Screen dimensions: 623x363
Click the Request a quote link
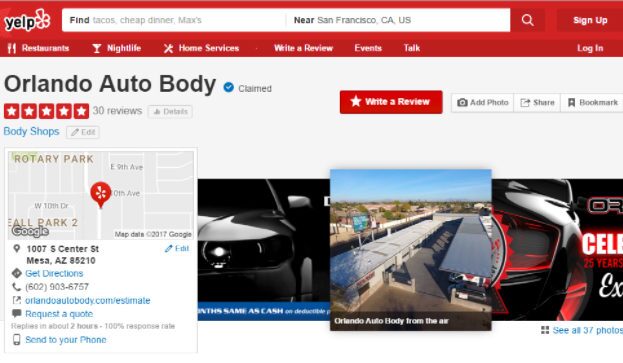59,314
